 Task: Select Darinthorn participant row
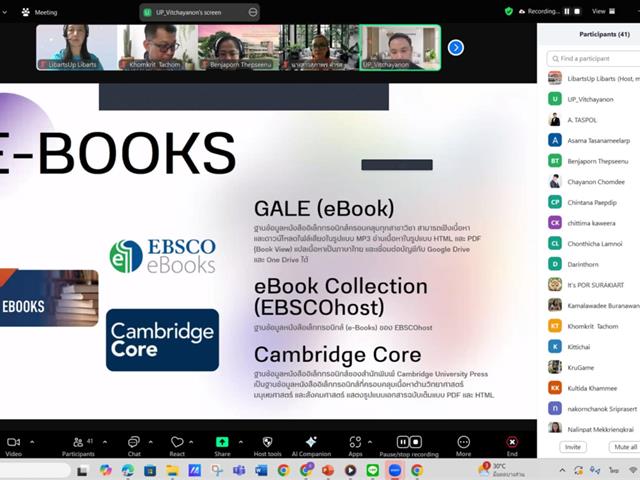click(594, 264)
